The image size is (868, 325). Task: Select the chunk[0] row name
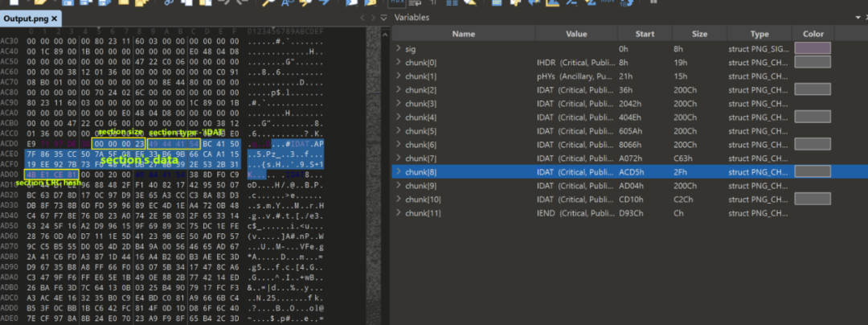[x=420, y=62]
